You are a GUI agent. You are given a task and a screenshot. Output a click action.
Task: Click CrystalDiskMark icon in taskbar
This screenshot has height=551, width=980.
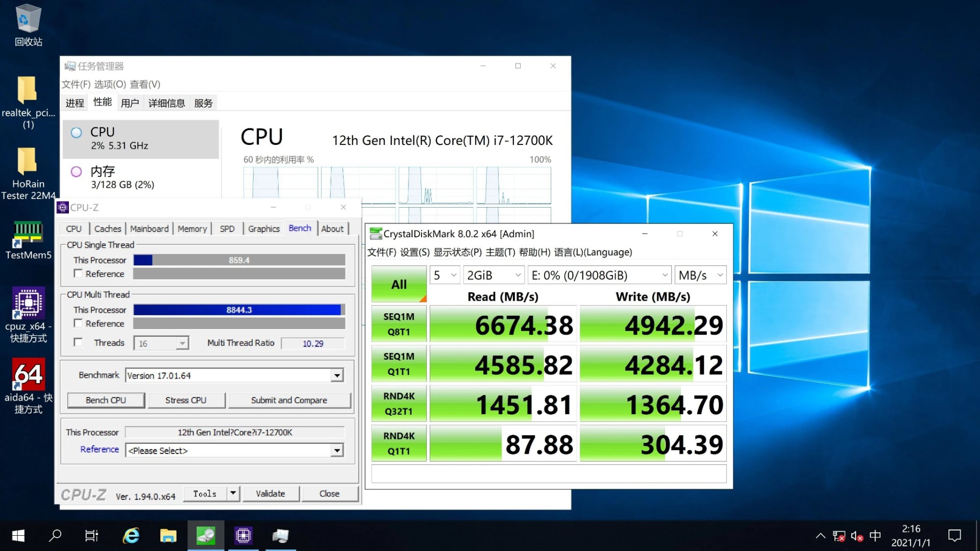pos(206,536)
